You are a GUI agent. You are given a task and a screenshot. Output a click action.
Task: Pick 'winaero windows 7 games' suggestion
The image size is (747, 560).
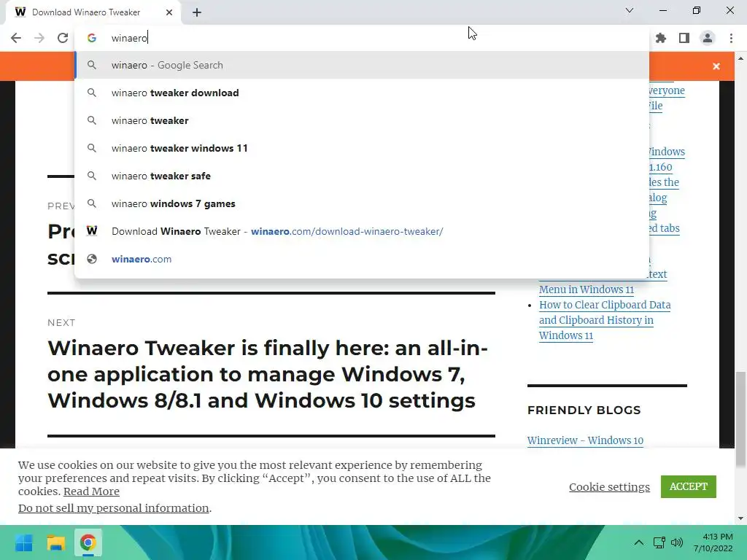pos(362,203)
